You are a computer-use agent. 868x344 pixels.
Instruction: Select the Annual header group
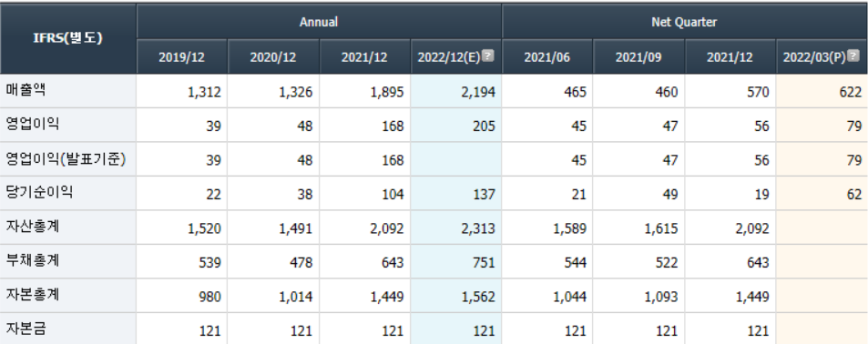coord(319,22)
